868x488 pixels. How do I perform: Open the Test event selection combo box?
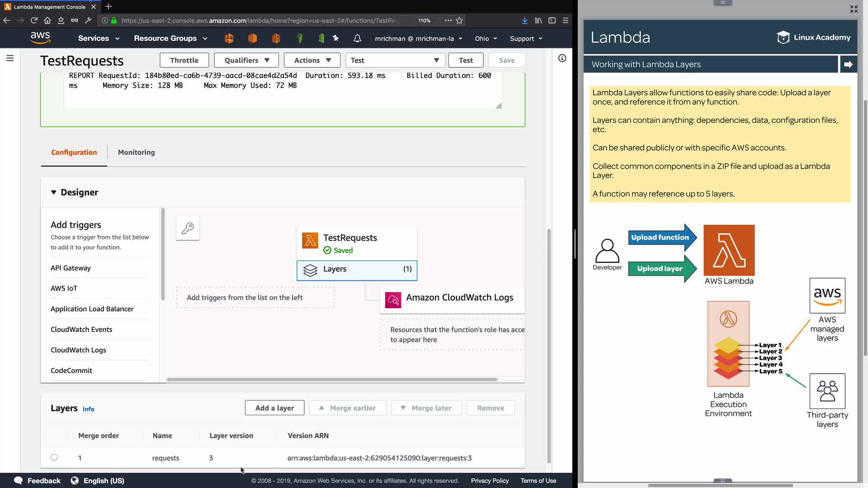click(x=395, y=60)
